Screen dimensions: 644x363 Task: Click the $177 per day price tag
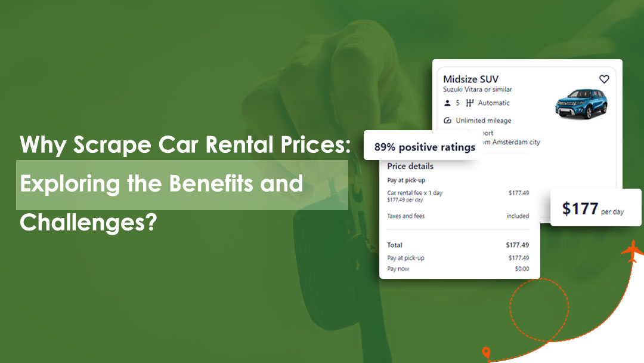pos(595,208)
